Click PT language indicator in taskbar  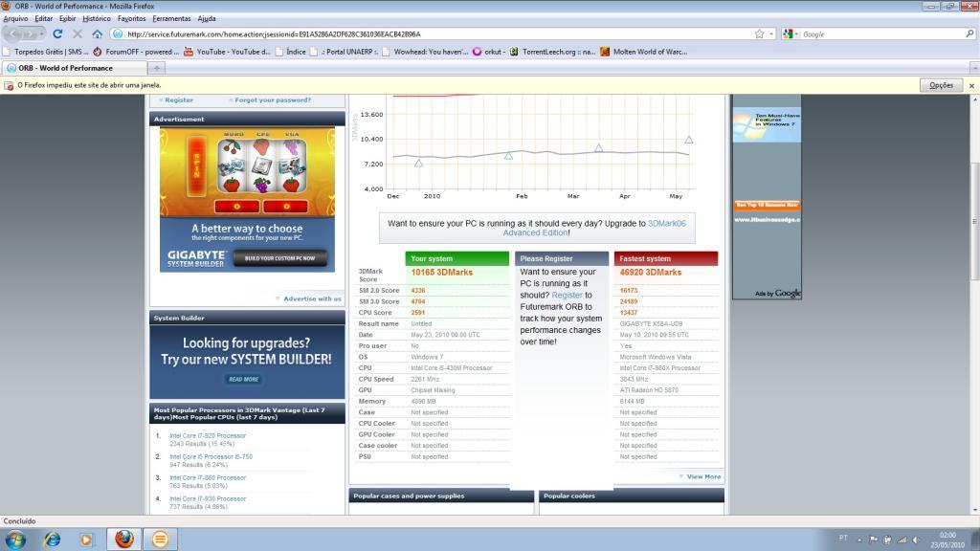843,538
